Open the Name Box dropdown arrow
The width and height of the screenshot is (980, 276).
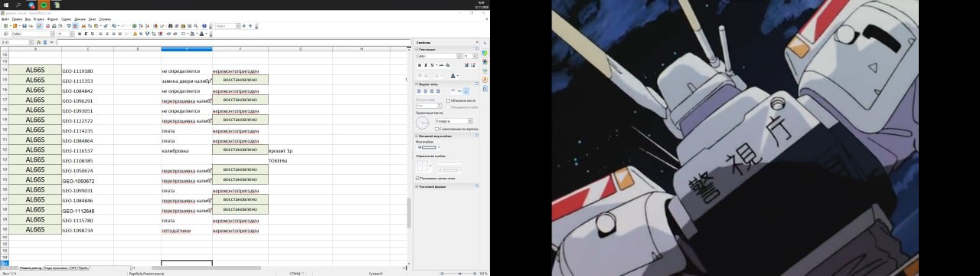(31, 42)
